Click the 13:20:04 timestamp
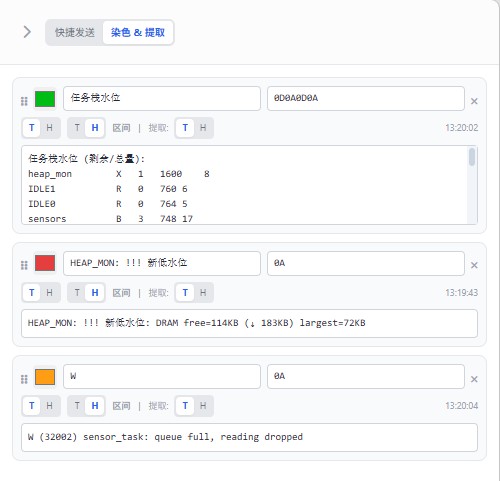Screen dimensions: 500x481 coord(462,406)
